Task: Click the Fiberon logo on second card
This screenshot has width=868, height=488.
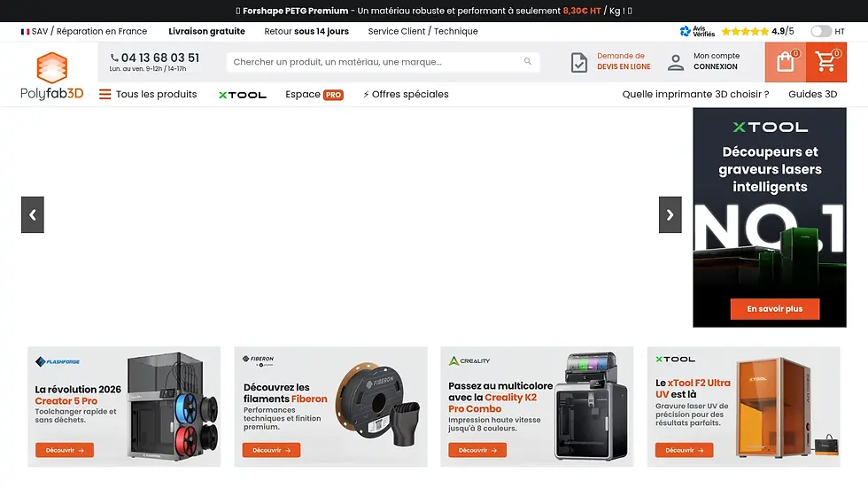Action: point(258,360)
